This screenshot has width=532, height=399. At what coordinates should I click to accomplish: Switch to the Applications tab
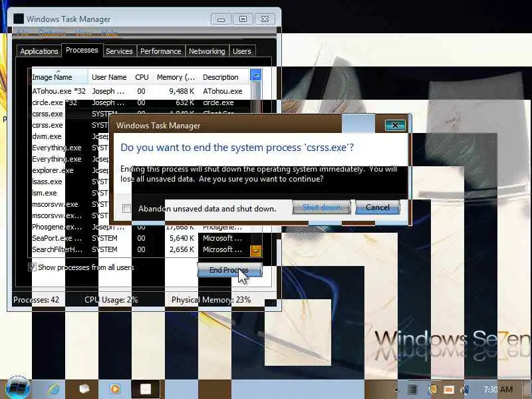pos(39,51)
